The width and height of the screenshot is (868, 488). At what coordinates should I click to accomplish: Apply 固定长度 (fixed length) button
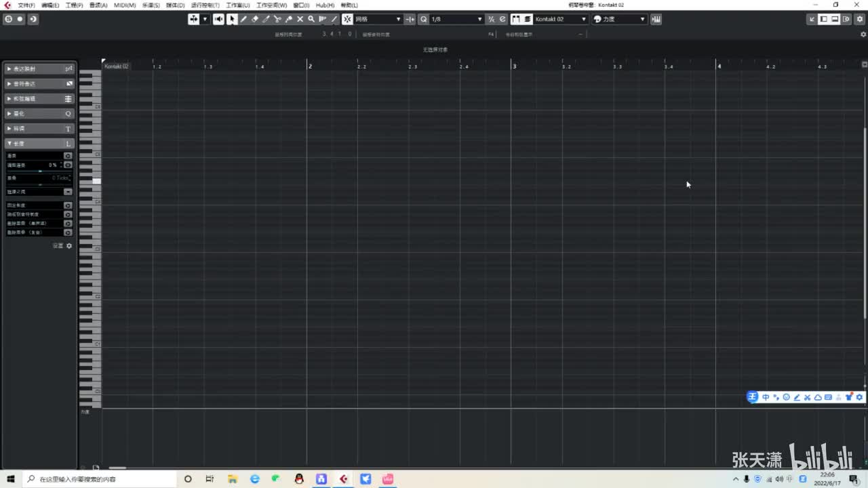68,205
